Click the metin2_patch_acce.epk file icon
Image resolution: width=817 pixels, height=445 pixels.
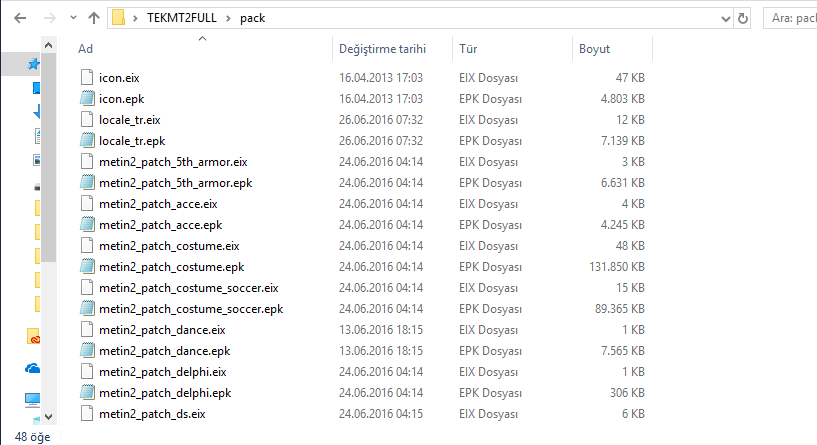pos(87,224)
